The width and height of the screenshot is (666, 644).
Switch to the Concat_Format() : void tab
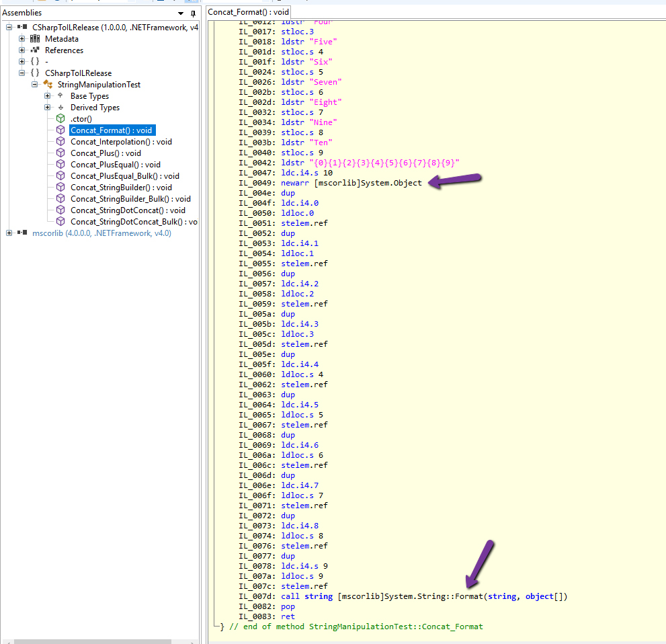click(248, 11)
